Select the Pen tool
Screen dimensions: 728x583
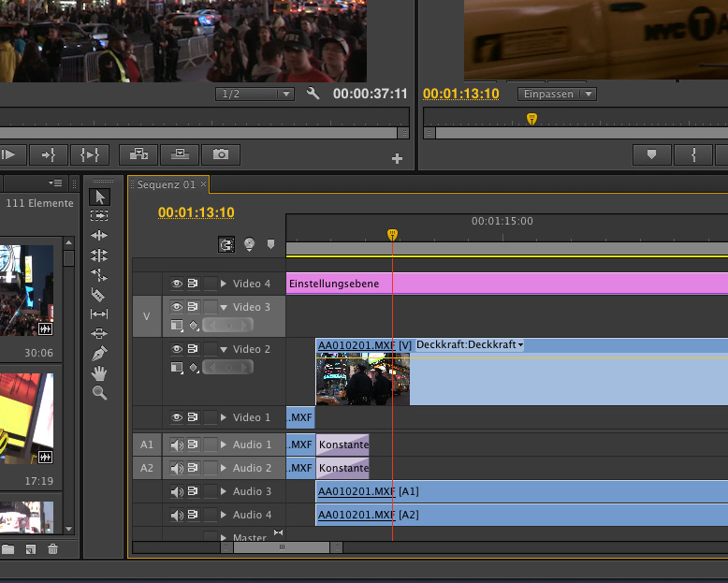coord(100,354)
